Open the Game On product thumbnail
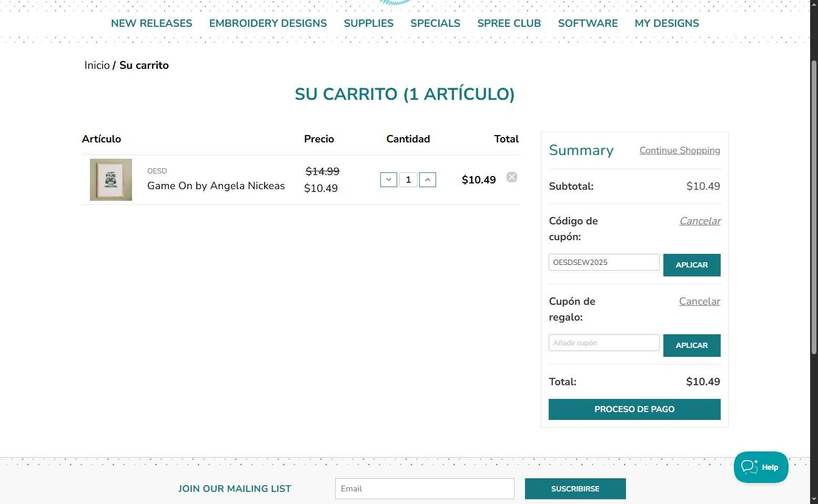Viewport: 818px width, 504px height. click(111, 180)
